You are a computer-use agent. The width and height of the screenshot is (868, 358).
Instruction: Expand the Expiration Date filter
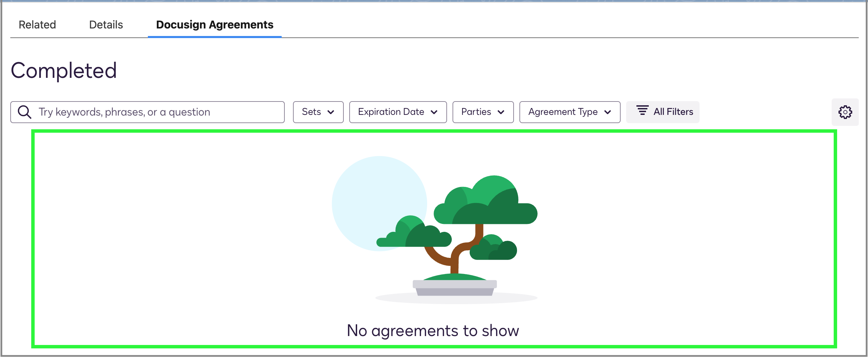397,112
